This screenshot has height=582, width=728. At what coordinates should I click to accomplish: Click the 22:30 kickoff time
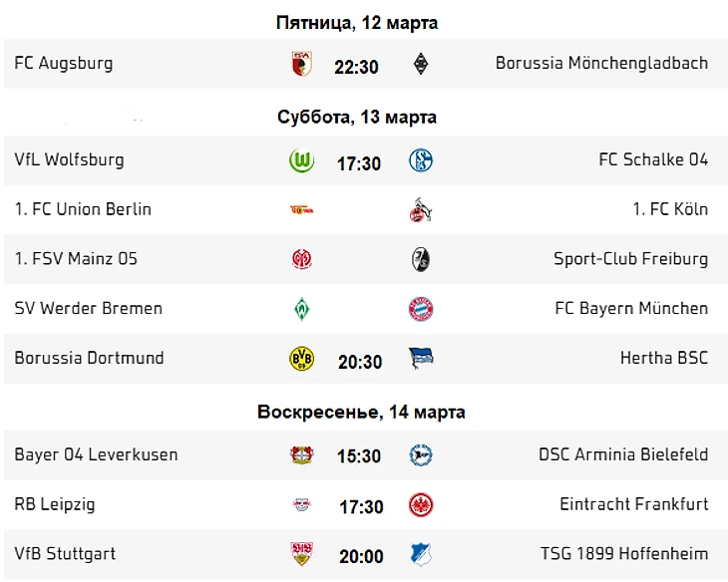coord(357,67)
